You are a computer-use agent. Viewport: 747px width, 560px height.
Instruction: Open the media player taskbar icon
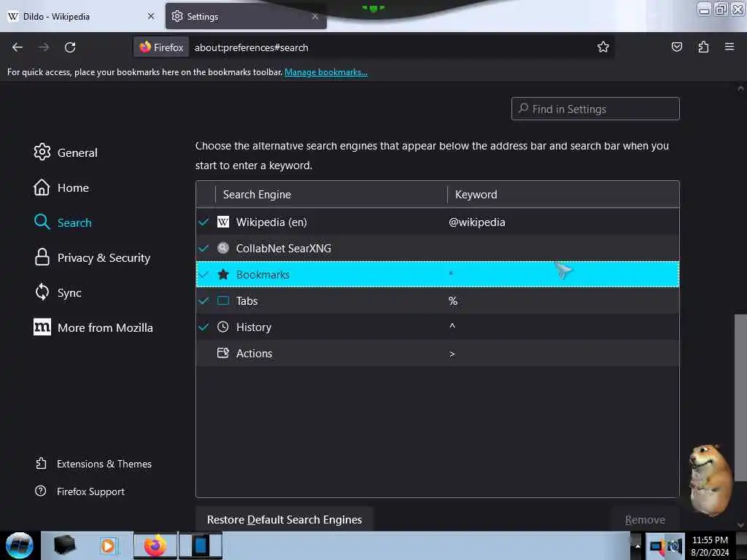[x=108, y=545]
